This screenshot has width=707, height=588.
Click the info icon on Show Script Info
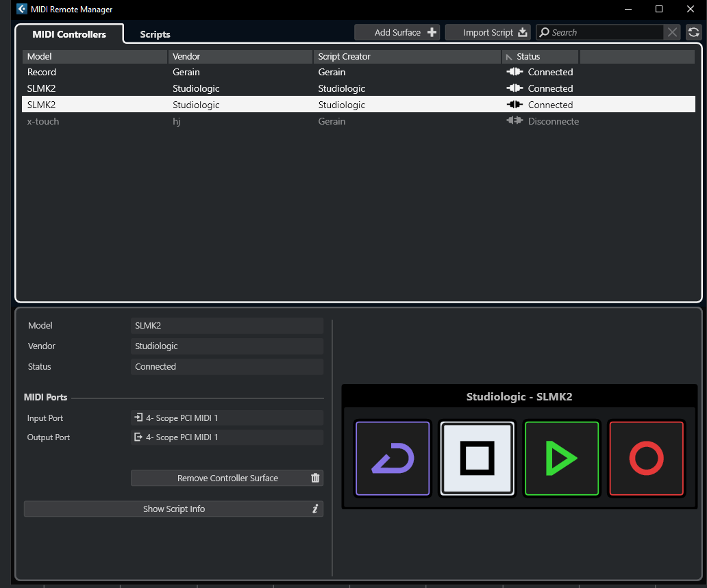point(315,509)
